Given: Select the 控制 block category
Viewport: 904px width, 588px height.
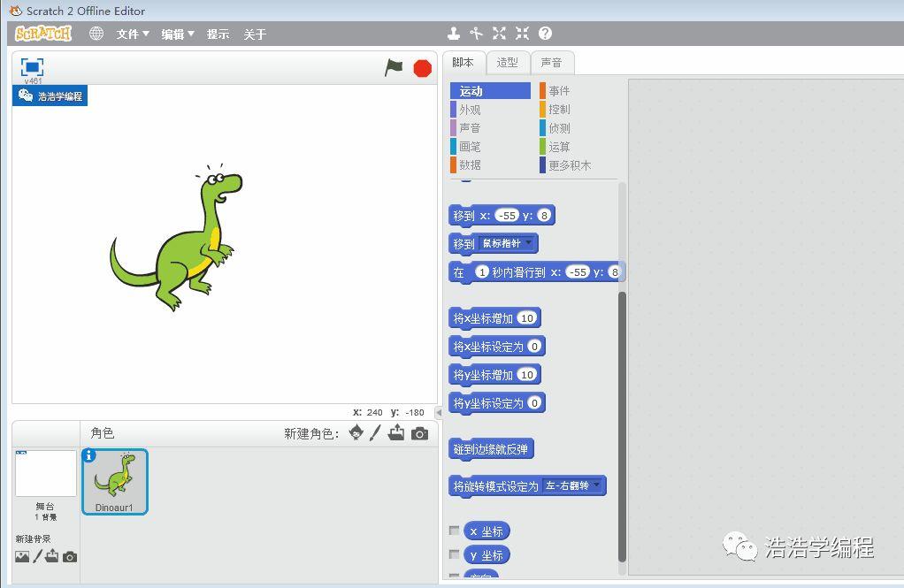Looking at the screenshot, I should (559, 110).
